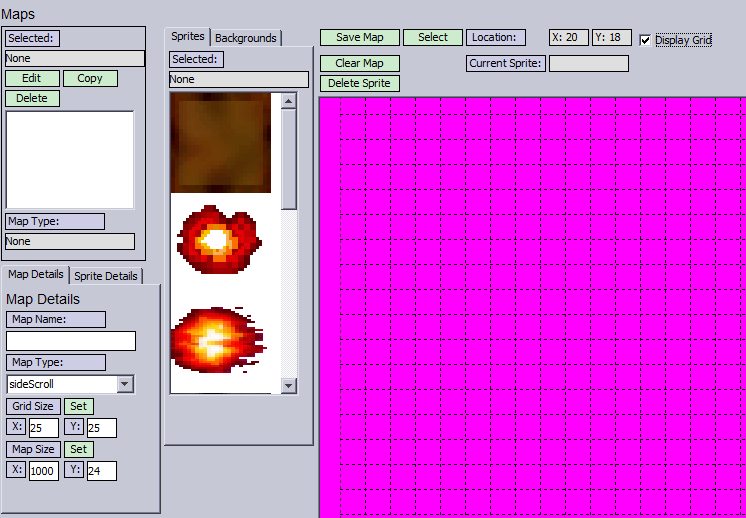Click the Sprites panel Selected value None

coord(239,79)
